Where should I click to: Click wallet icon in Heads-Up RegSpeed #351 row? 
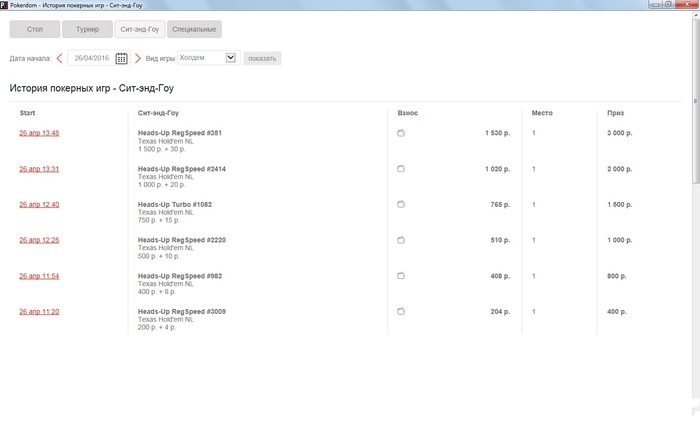(x=401, y=133)
